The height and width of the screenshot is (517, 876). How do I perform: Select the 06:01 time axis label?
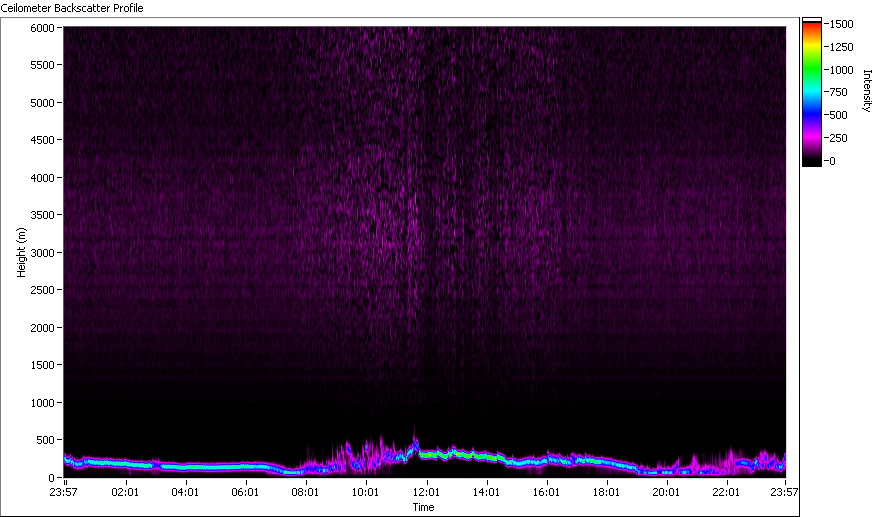(245, 492)
